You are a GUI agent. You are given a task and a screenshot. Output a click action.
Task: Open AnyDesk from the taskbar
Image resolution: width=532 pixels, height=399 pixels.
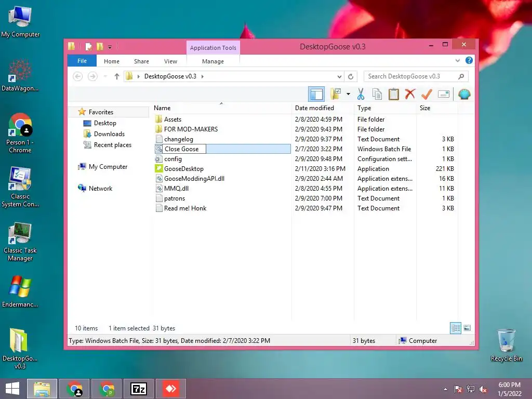click(170, 389)
